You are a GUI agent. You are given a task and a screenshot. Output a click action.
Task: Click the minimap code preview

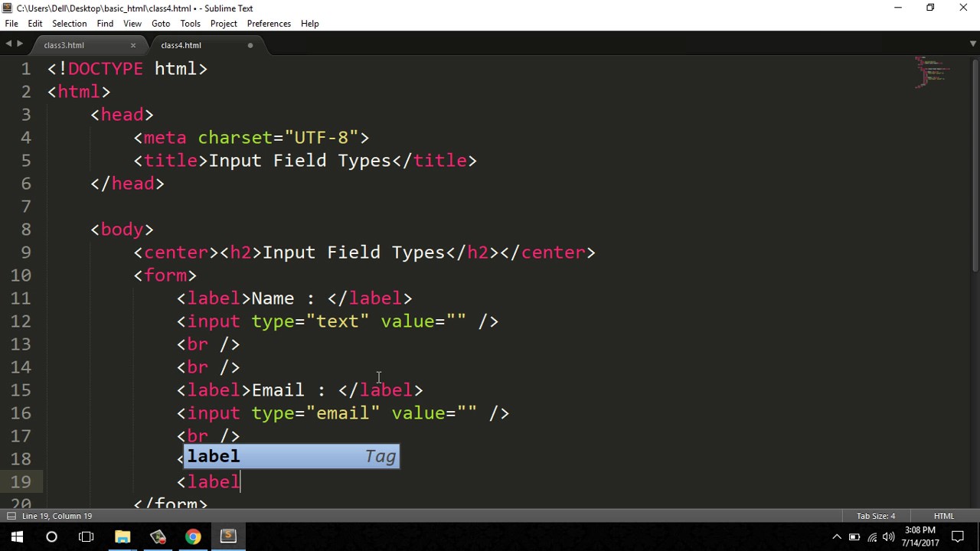point(933,73)
